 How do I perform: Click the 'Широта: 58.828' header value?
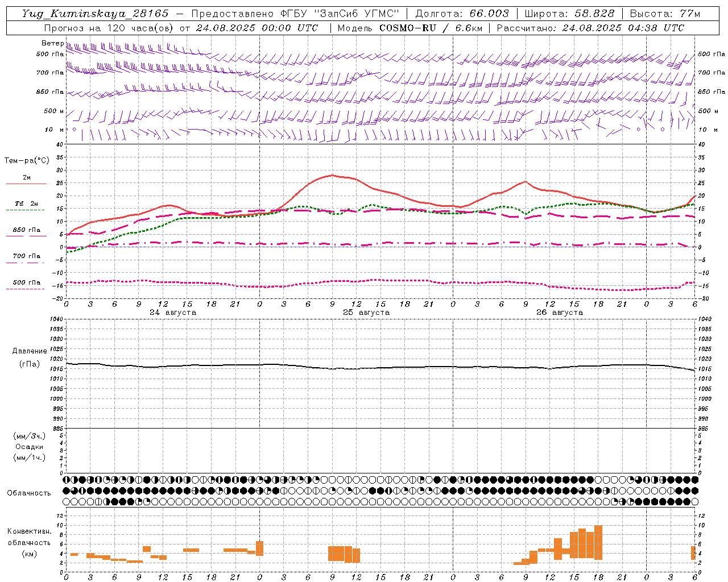pos(570,14)
